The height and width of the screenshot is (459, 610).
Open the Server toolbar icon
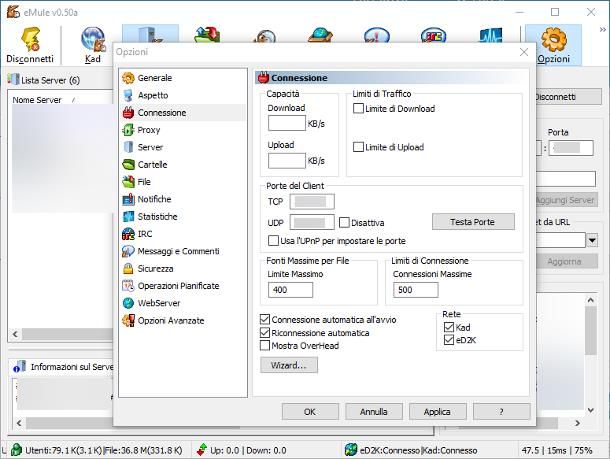click(x=150, y=34)
